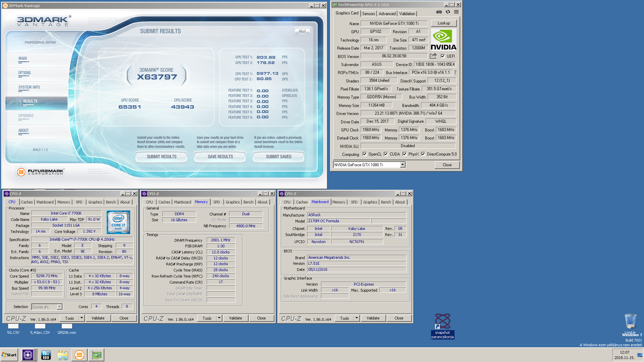This screenshot has height=362, width=644.
Task: Expand Tools dropdown arrow in CPU tab window
Action: tap(82, 318)
